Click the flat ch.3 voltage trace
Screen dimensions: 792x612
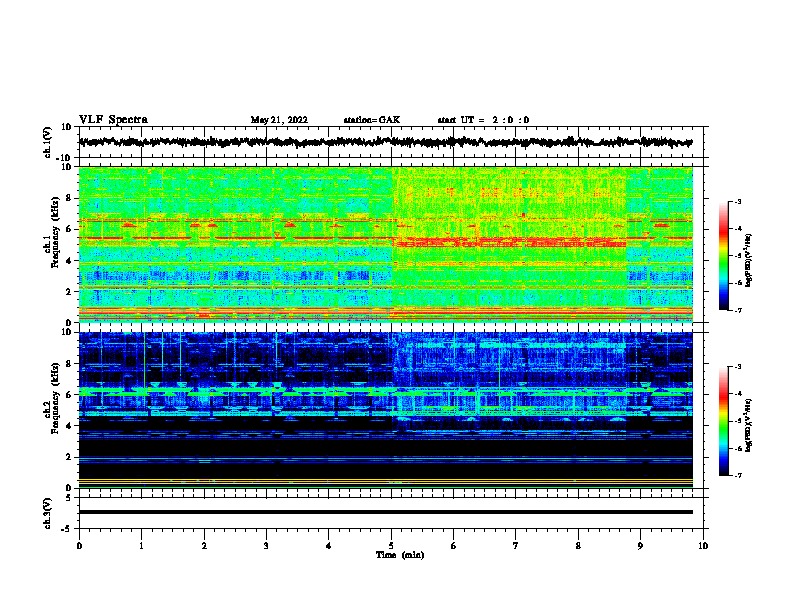(x=386, y=512)
